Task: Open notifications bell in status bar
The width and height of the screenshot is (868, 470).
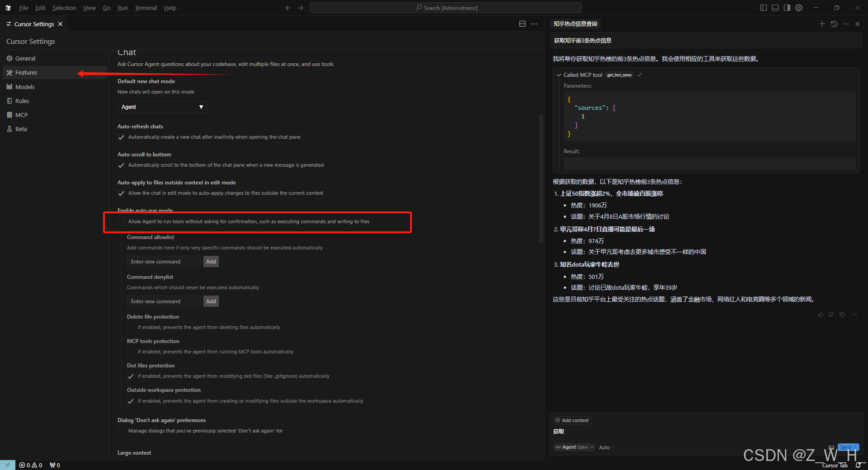Action: tap(858, 465)
